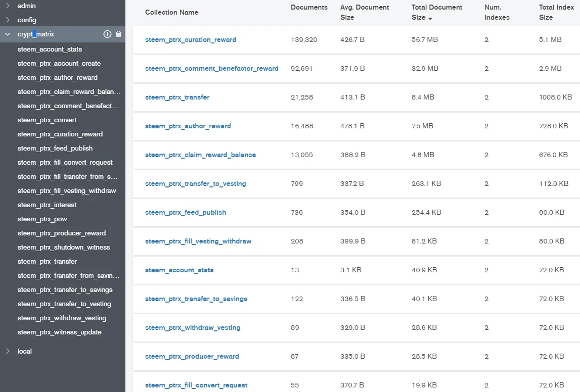Image resolution: width=580 pixels, height=392 pixels.
Task: Open steem_ptrx_transfer_to_vesting link in table
Action: click(195, 183)
